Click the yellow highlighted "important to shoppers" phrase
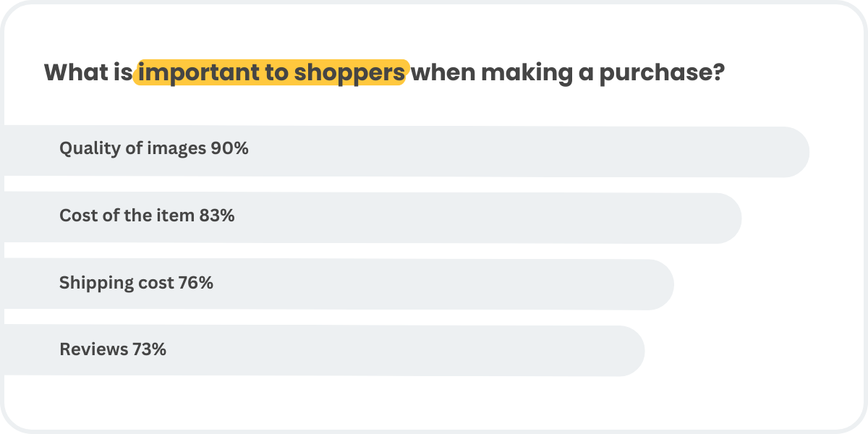 (x=271, y=72)
